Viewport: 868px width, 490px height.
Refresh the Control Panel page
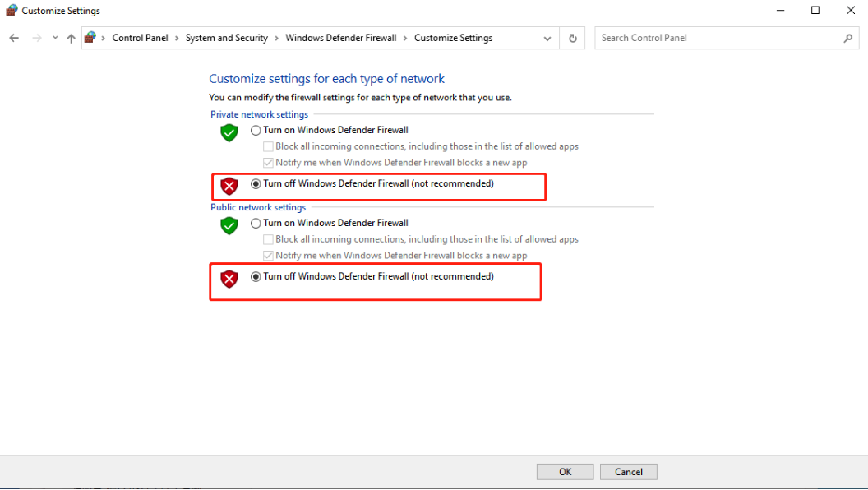(573, 38)
